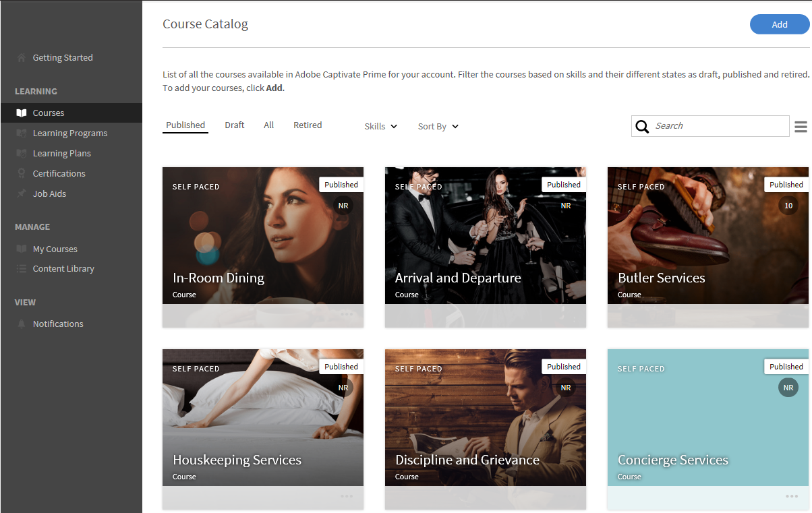Viewport: 812px width, 513px height.
Task: Open the In-Room Dining card's ellipsis menu
Action: (x=347, y=314)
